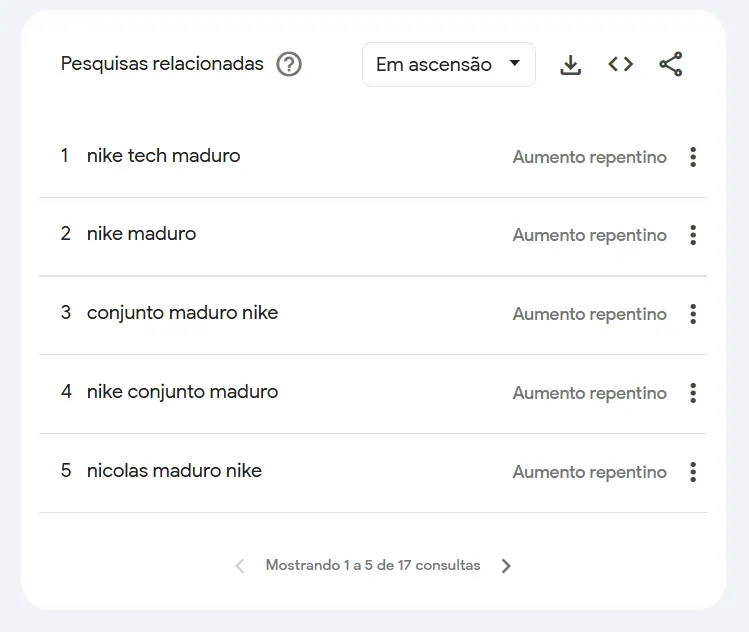The image size is (749, 632).
Task: Go to next page of queries
Action: [506, 566]
